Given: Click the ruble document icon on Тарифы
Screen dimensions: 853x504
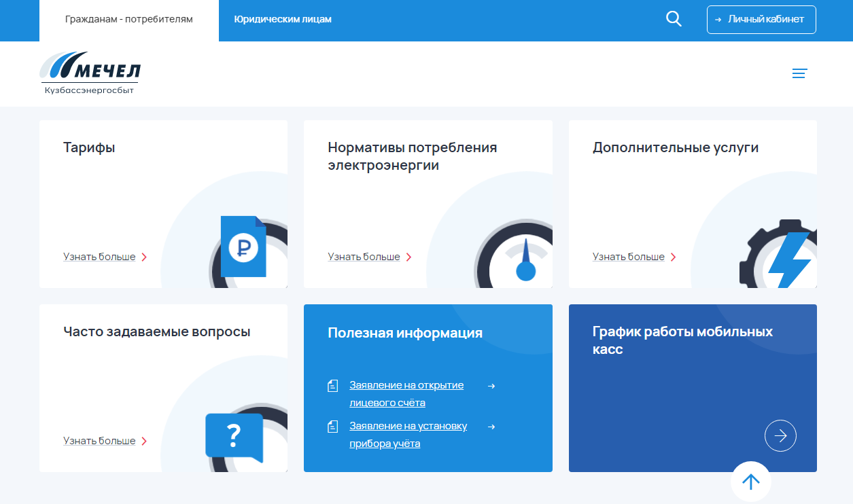Looking at the screenshot, I should coord(243,247).
